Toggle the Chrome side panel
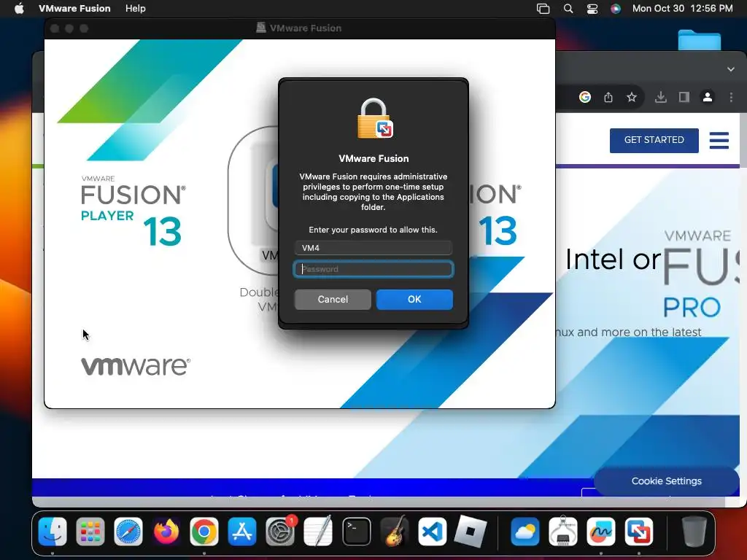747x560 pixels. 684,97
